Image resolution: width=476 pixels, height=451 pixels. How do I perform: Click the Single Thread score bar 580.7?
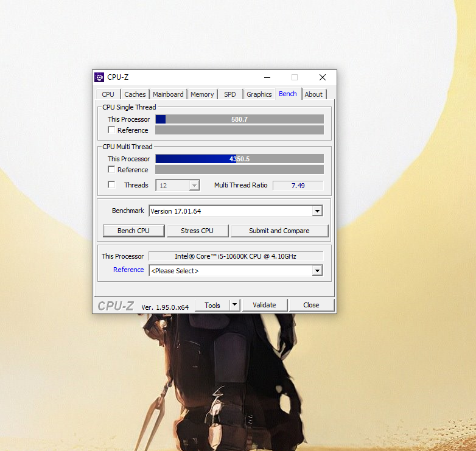click(239, 119)
